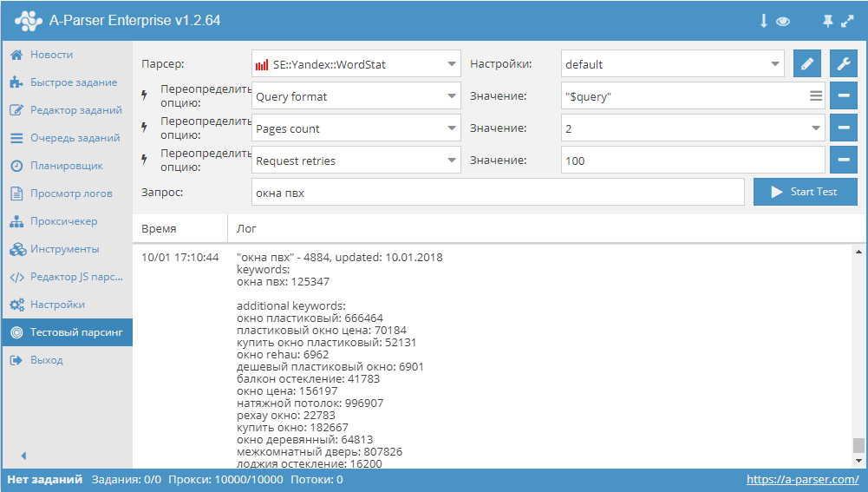Click the A-Parser logo icon
The width and height of the screenshot is (868, 492).
(29, 21)
